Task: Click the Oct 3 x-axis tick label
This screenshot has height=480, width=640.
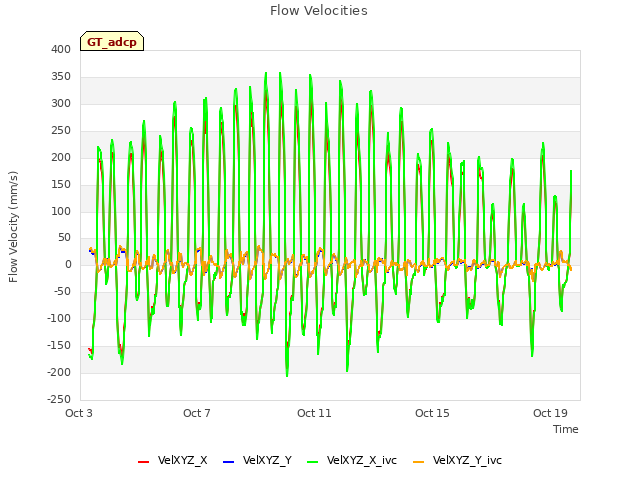Action: click(x=79, y=413)
